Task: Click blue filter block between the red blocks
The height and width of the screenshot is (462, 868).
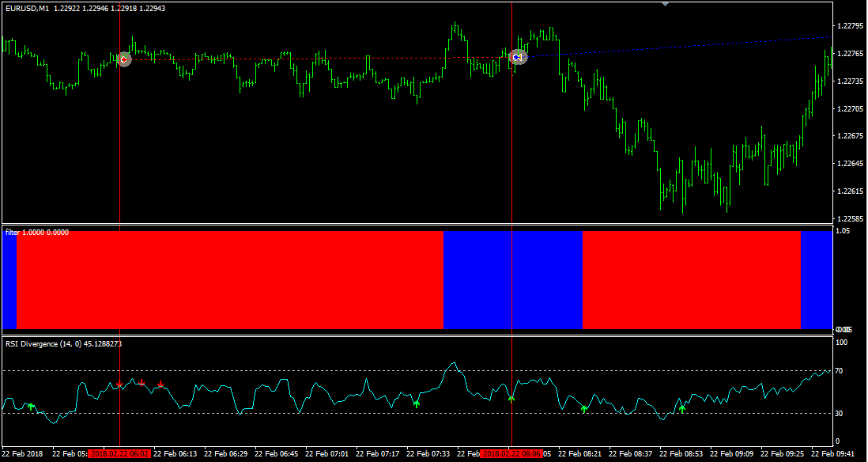Action: tap(512, 279)
